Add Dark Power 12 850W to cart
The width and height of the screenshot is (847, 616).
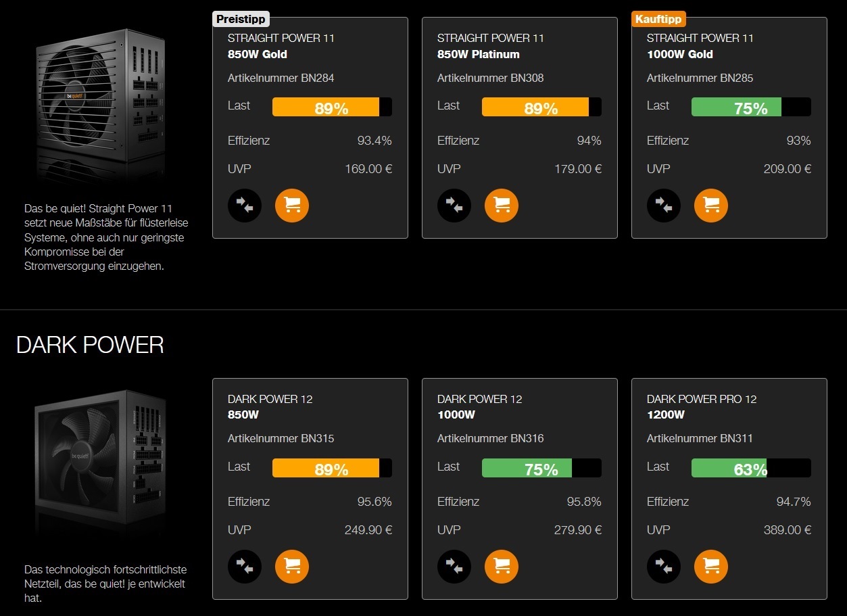tap(292, 566)
